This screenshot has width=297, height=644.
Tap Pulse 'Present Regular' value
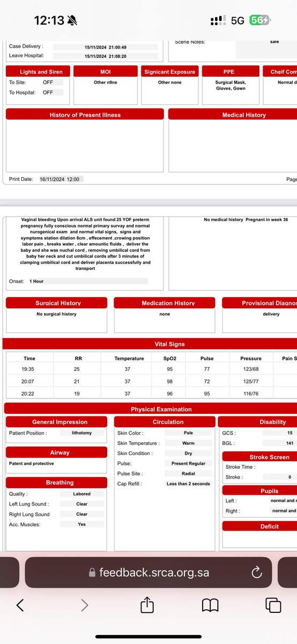click(x=188, y=463)
